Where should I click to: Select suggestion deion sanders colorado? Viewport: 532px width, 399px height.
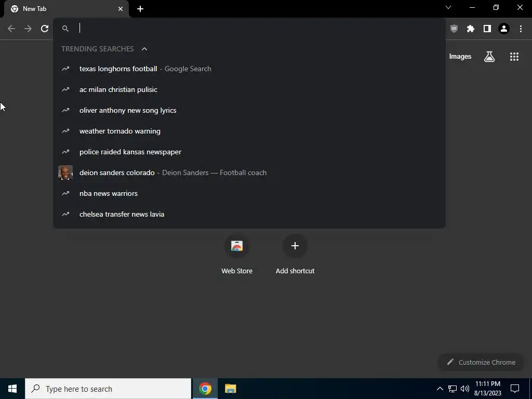(x=249, y=172)
